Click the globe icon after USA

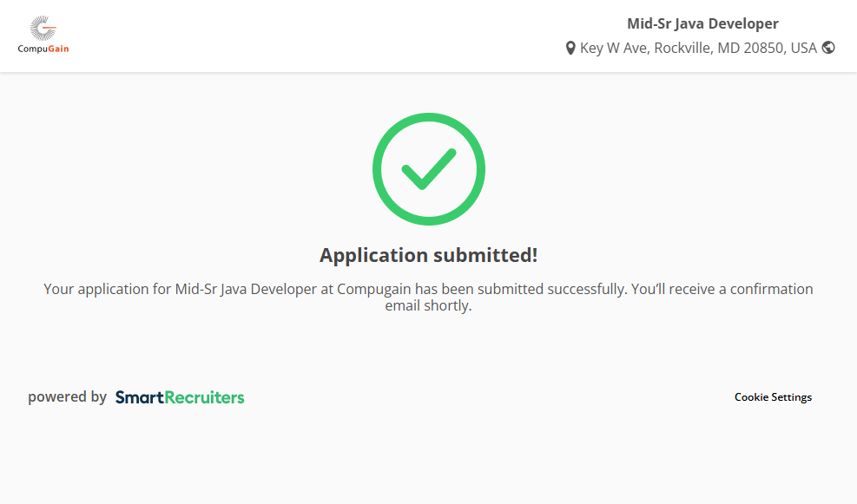click(x=828, y=48)
